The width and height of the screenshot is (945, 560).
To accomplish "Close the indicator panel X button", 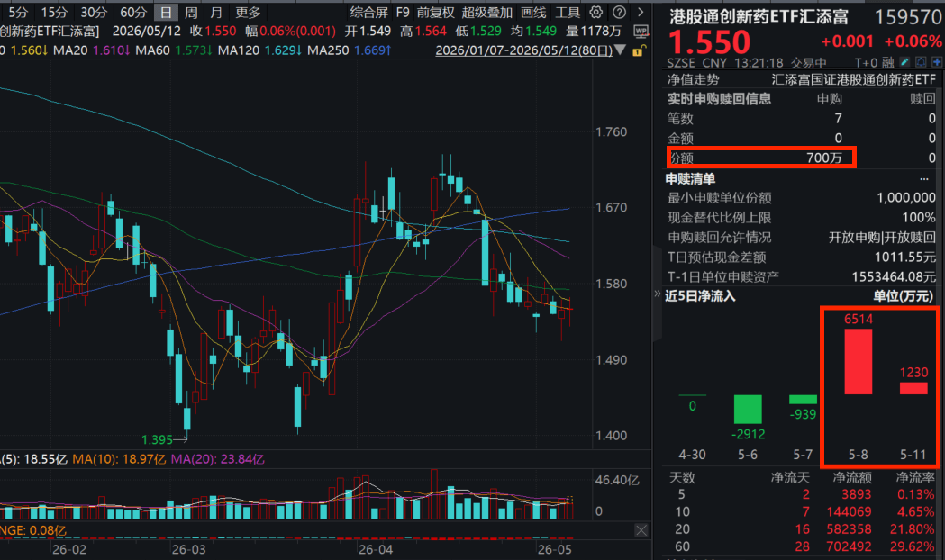I will pos(641,530).
